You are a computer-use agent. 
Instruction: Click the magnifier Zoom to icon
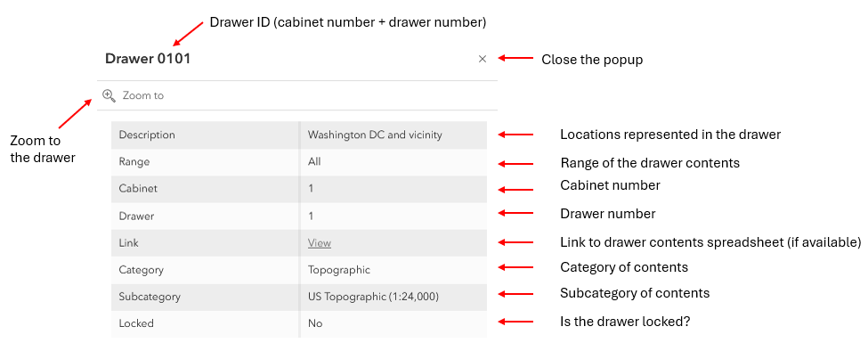[109, 95]
